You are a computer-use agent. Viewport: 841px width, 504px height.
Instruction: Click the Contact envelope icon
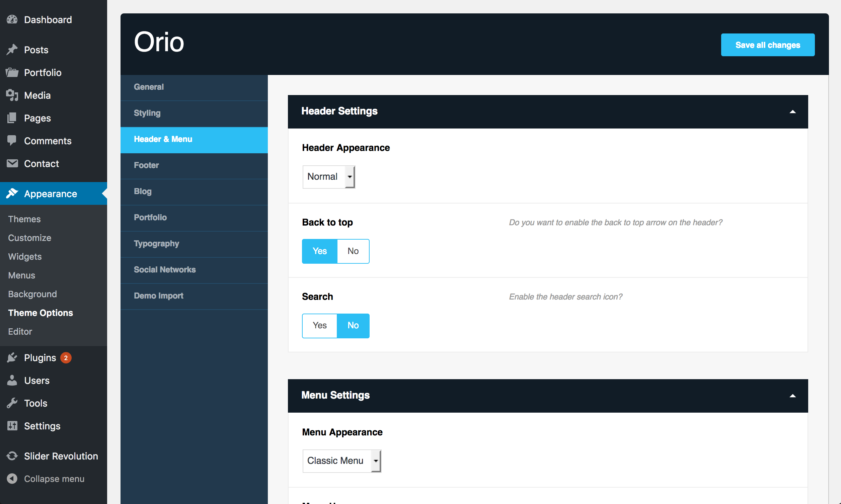[12, 163]
